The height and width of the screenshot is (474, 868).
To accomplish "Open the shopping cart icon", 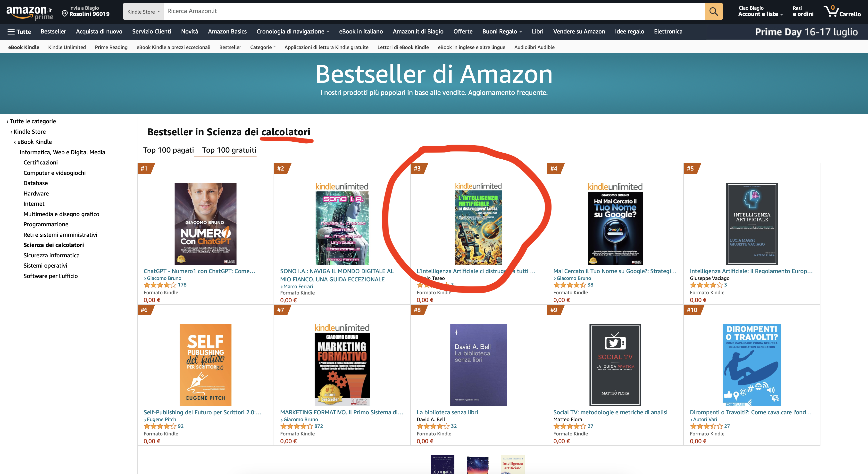I will click(842, 11).
